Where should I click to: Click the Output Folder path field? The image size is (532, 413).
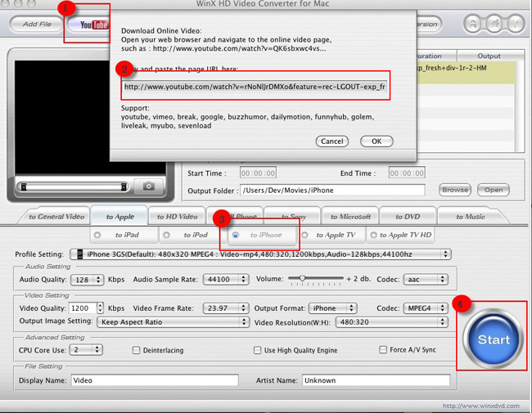(332, 191)
